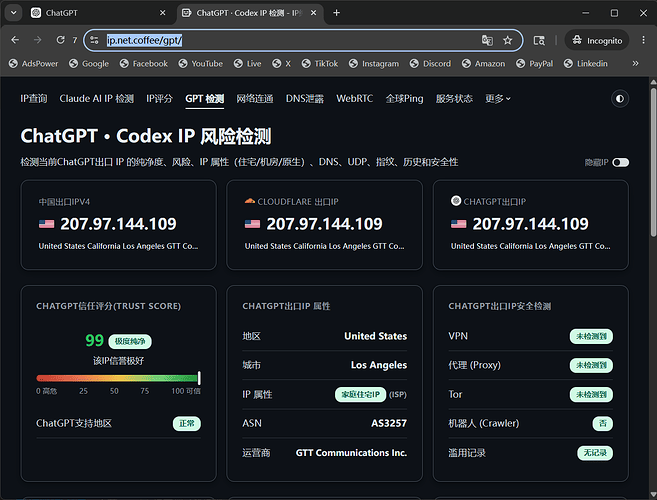Open the 网络连通 page

pyautogui.click(x=255, y=98)
